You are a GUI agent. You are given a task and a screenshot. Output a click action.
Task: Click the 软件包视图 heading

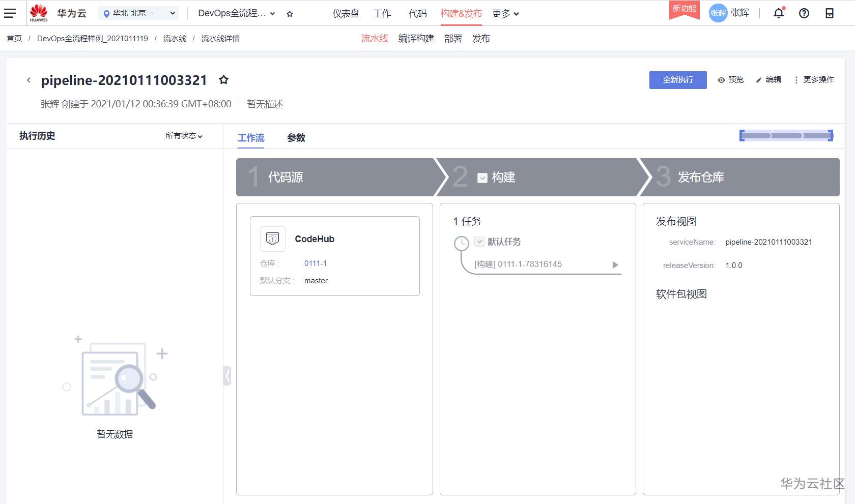(681, 294)
